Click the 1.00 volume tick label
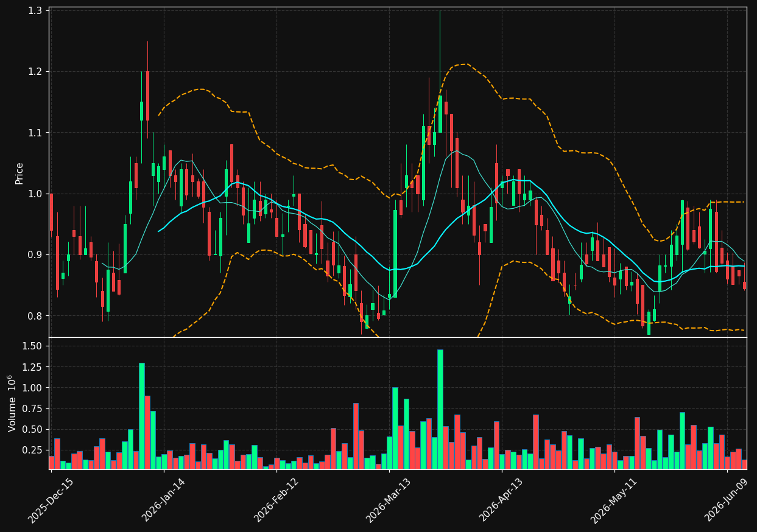The image size is (757, 532). click(x=32, y=388)
